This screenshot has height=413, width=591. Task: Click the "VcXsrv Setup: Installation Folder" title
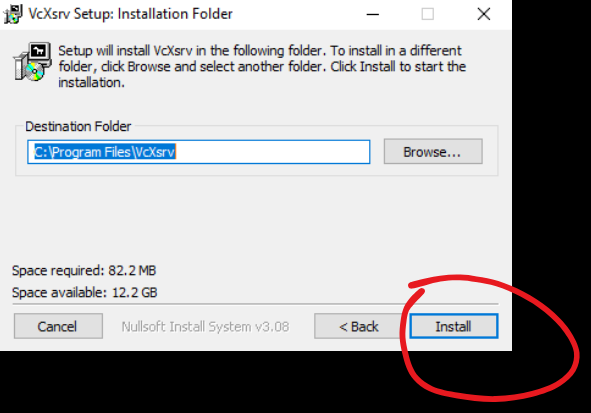click(x=130, y=14)
